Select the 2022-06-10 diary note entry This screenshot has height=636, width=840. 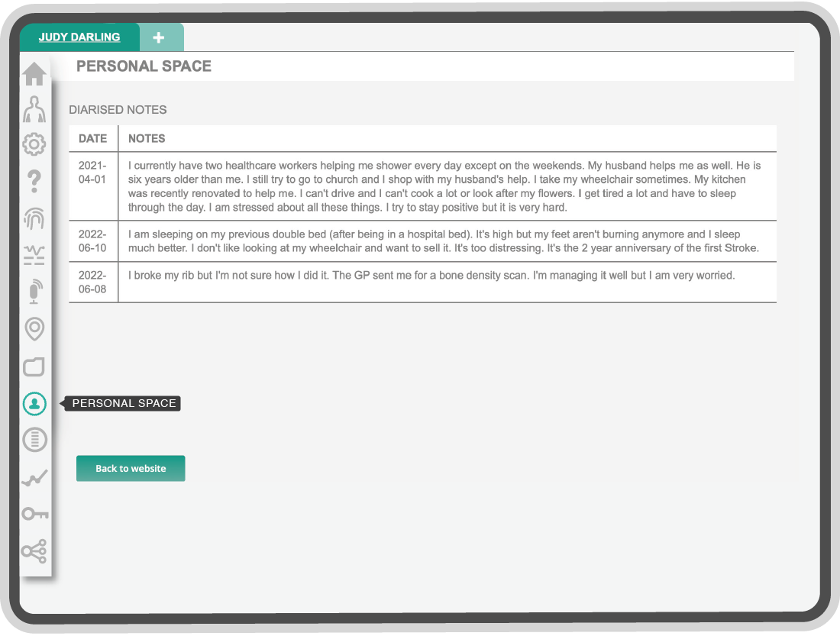click(423, 241)
